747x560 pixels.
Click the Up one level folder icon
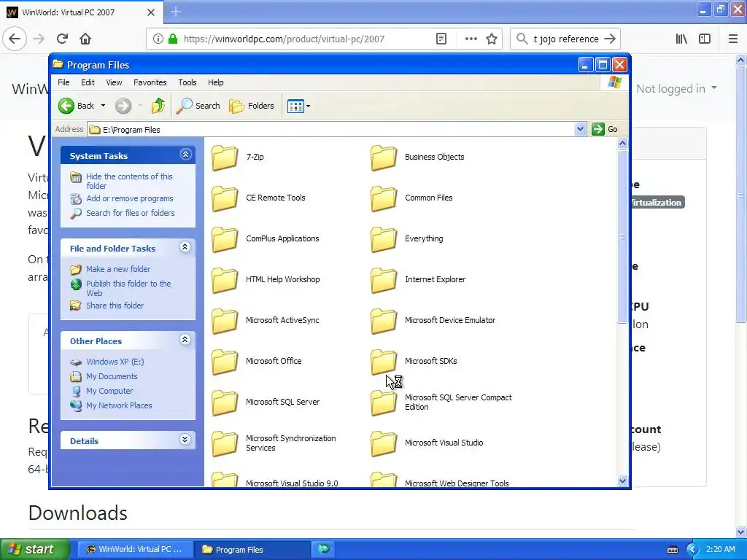pyautogui.click(x=158, y=106)
